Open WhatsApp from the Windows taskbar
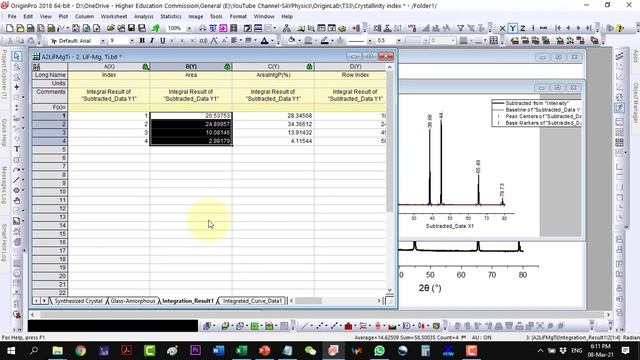Viewport: 640px width, 360px height. click(379, 351)
